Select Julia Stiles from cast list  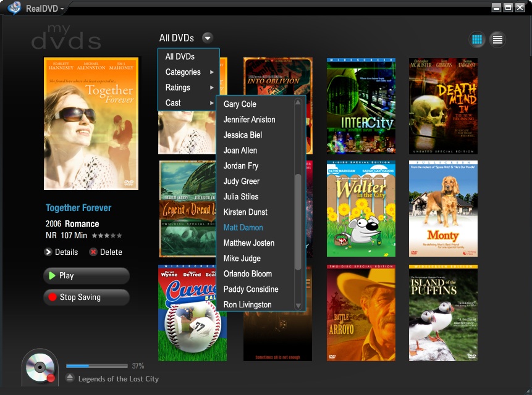(x=240, y=196)
